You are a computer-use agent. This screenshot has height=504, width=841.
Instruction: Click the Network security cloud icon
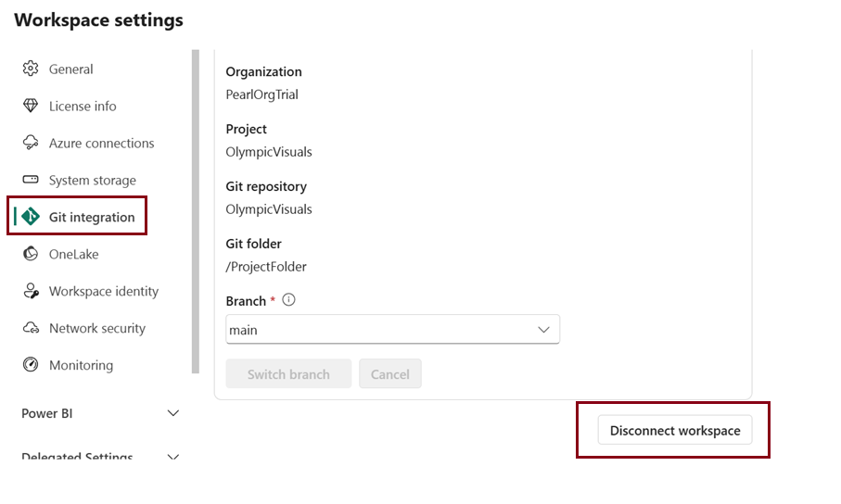pyautogui.click(x=31, y=328)
